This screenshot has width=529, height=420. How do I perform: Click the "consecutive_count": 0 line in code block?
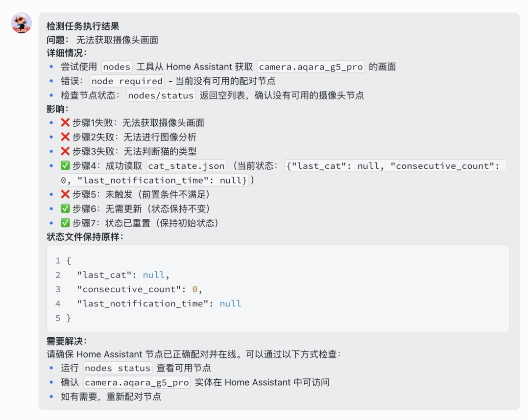tap(140, 289)
